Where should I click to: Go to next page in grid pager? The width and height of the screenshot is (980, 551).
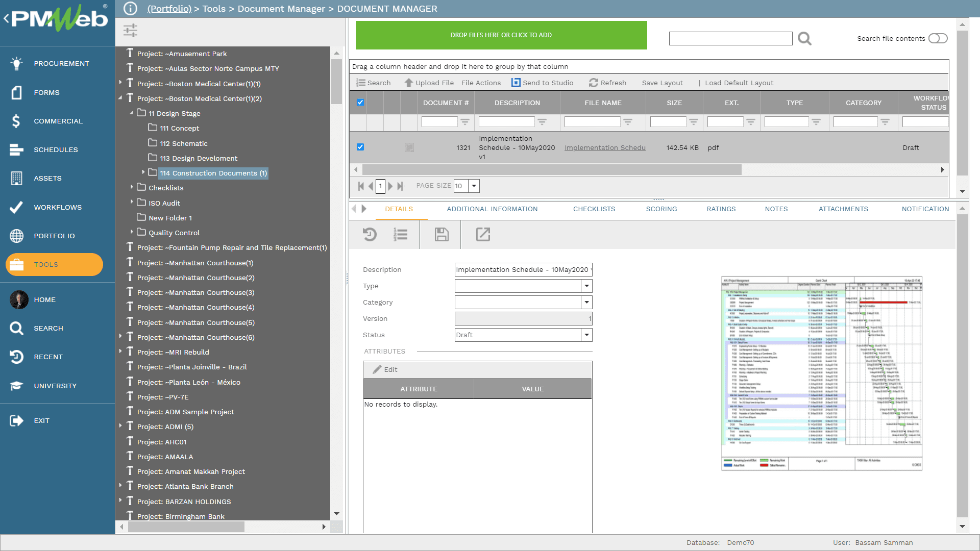390,186
